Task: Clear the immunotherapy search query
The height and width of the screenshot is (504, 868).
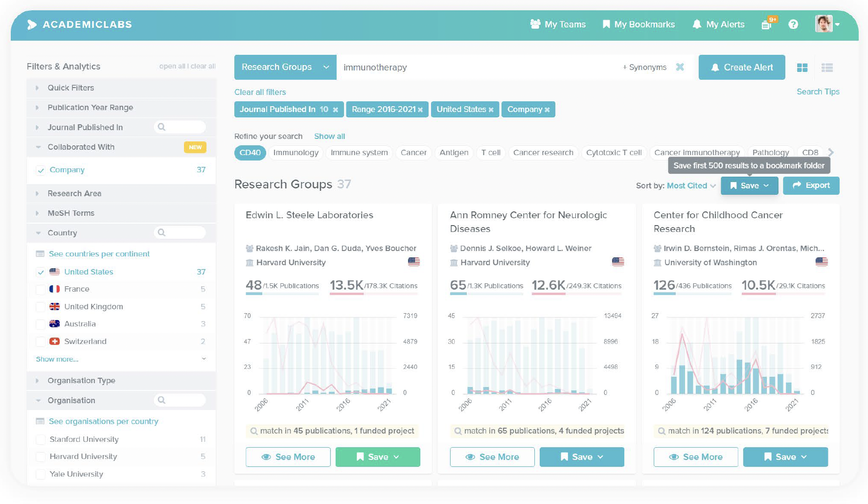Action: coord(680,67)
